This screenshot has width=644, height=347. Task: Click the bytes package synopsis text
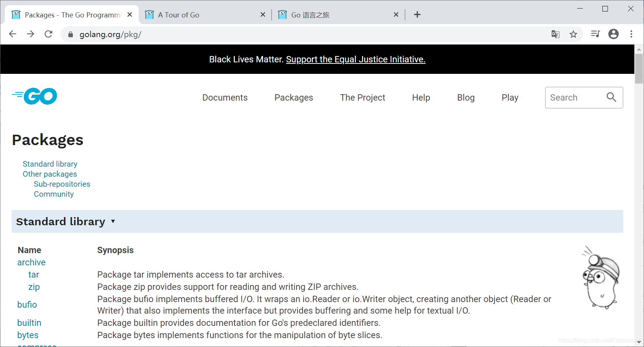click(x=240, y=335)
